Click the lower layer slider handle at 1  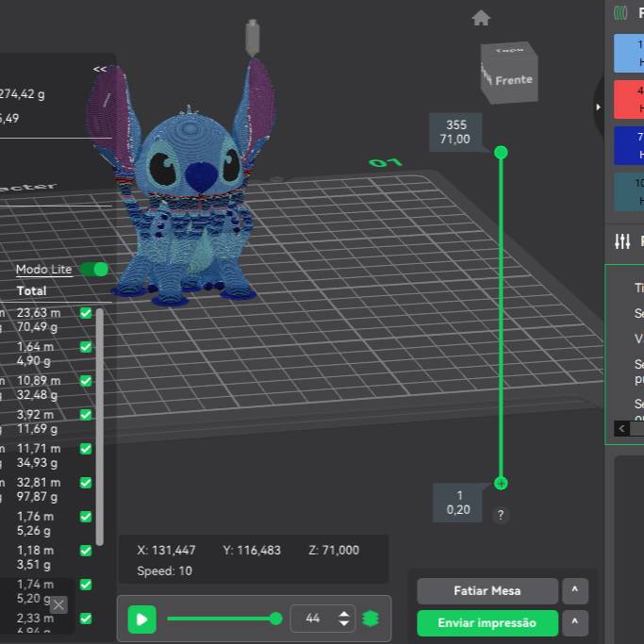tap(501, 484)
